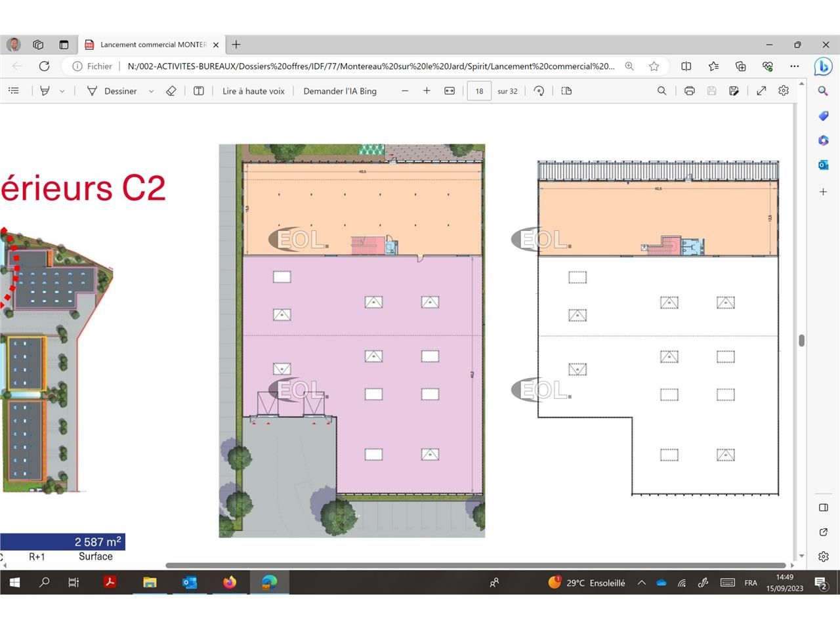840x630 pixels.
Task: Open Edge Settings and more menu
Action: point(795,66)
